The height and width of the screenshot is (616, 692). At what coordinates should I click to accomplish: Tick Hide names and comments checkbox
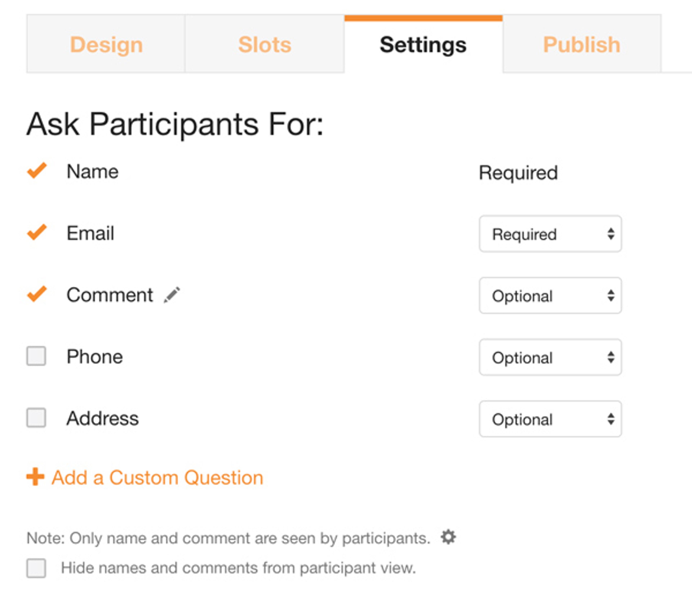pyautogui.click(x=36, y=568)
